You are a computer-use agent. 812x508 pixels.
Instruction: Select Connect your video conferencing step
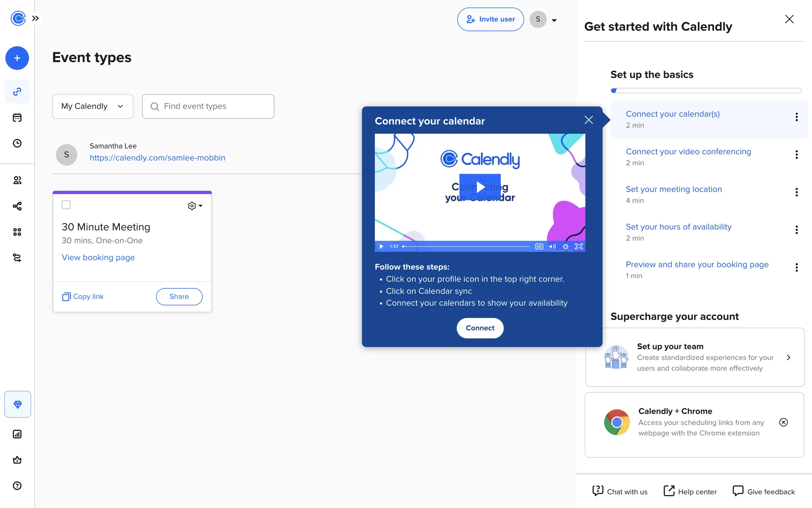[x=688, y=152]
